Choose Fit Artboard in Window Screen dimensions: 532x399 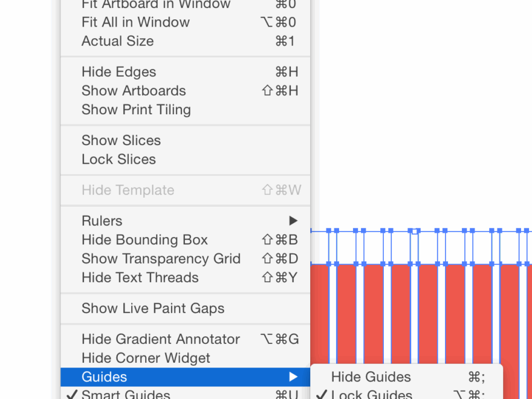click(x=156, y=4)
